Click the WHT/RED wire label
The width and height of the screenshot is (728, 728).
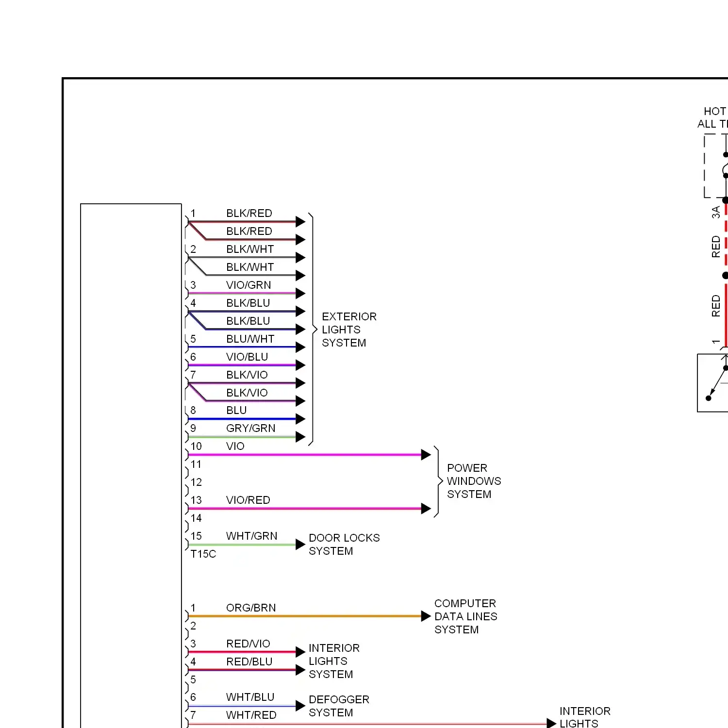pyautogui.click(x=251, y=715)
